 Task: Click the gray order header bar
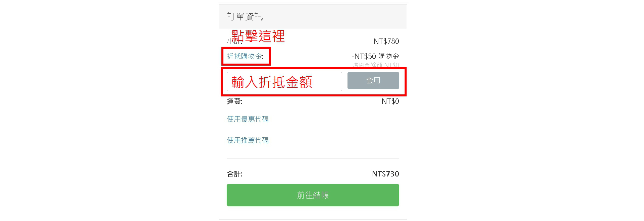pos(335,17)
